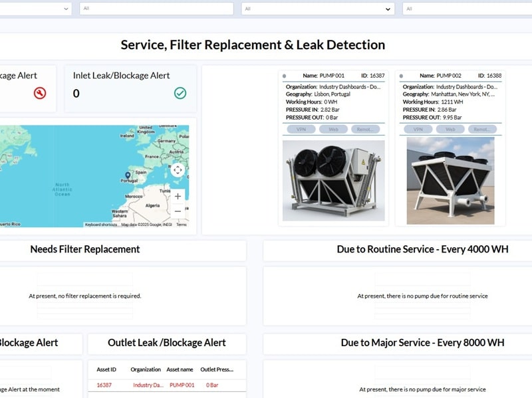This screenshot has width=532, height=398.
Task: Click the green checkmark on Inlet Leak alert
Action: (x=180, y=93)
